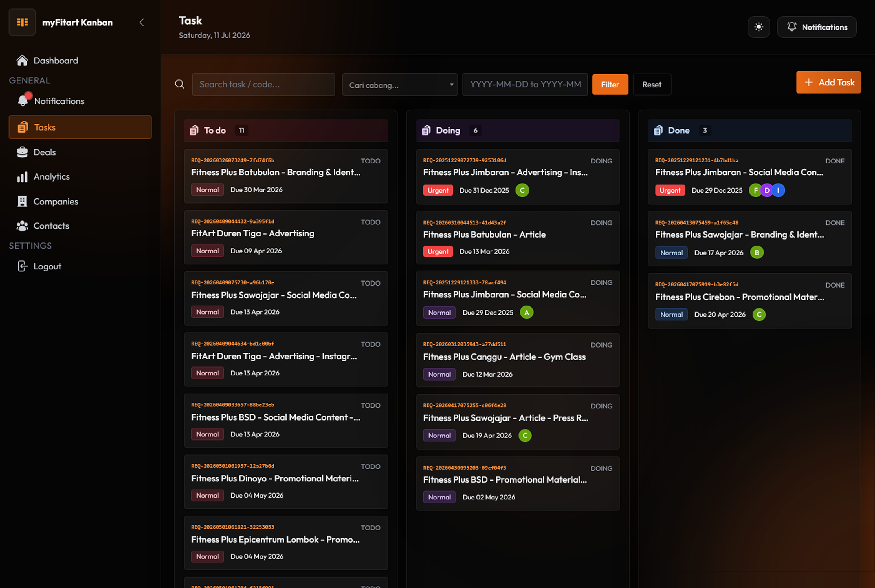Click the Deals briefcase icon
Screen dimensions: 875x588
(x=22, y=152)
